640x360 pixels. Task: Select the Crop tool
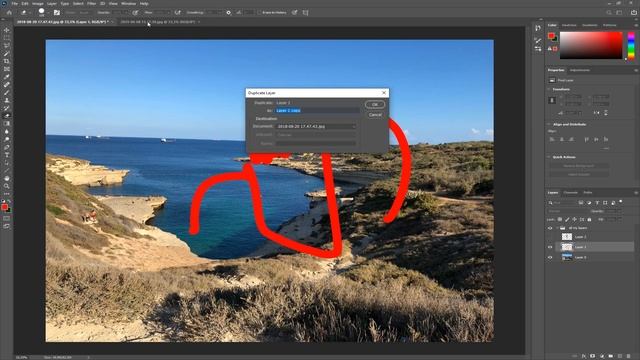coord(7,61)
